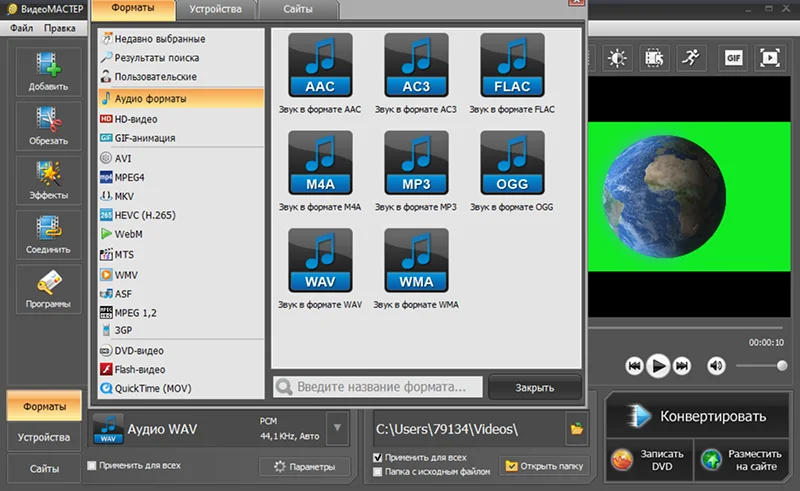Select the WMA audio format icon
Viewport: 800px width, 491px height.
416,260
